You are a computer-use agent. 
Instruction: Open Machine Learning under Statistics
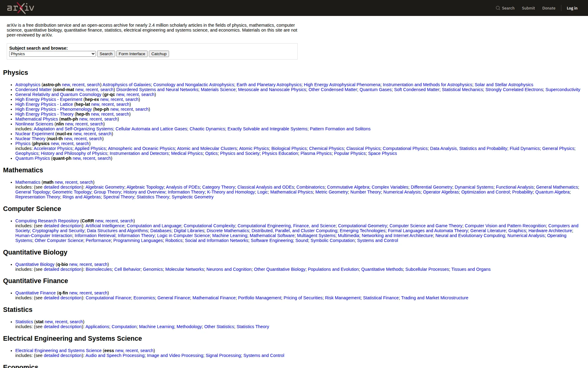156,327
